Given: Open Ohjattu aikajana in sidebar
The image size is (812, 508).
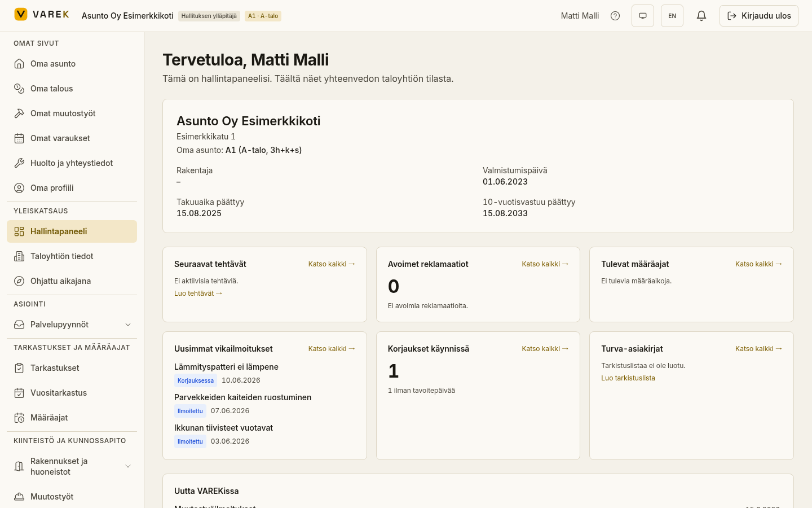Looking at the screenshot, I should tap(72, 281).
